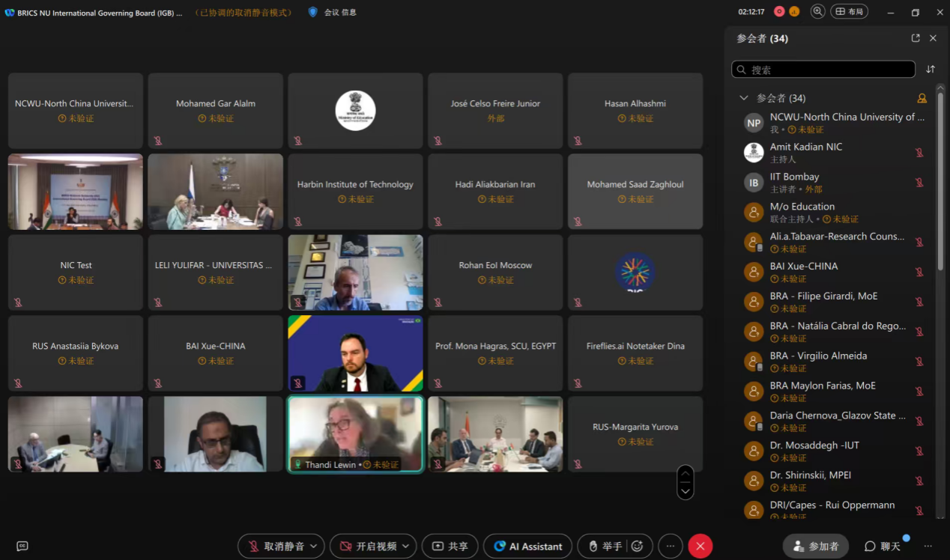Click the red leave meeting button
Screen dimensions: 950x560
[x=700, y=547]
